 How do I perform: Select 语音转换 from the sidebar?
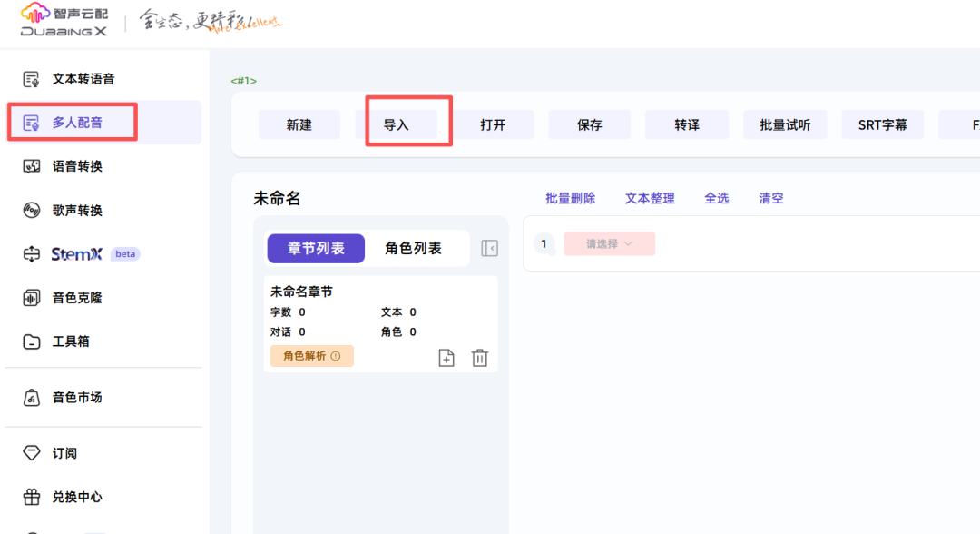click(78, 166)
